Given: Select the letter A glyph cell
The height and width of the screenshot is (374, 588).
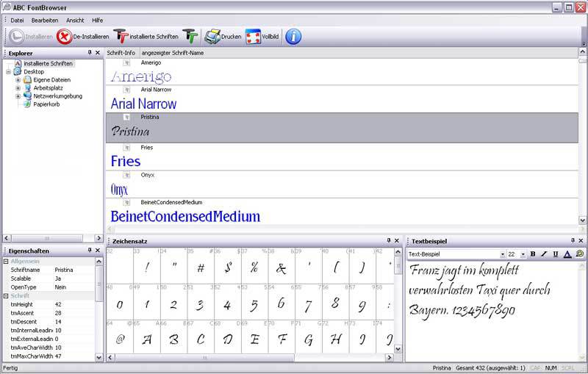Looking at the screenshot, I should [146, 339].
